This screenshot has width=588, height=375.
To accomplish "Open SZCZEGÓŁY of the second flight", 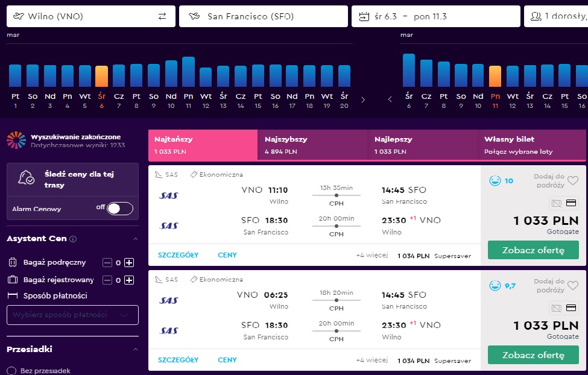I will (x=178, y=360).
